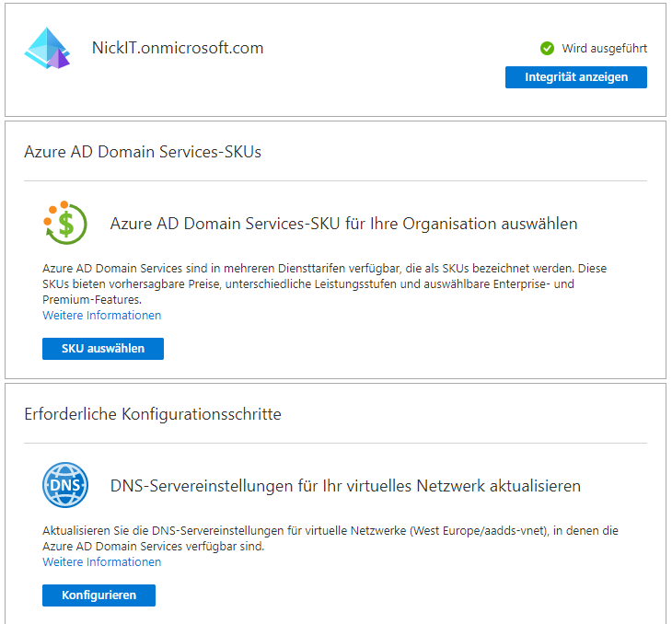
Task: Click the SKU dollar sign icon
Action: pos(65,223)
